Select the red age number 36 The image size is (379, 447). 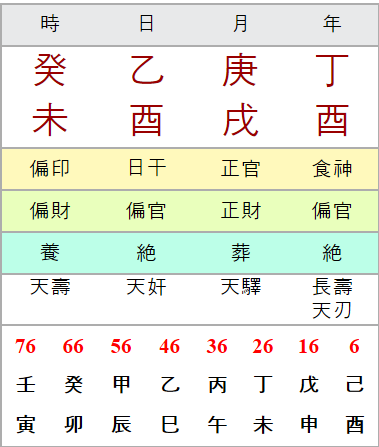217,346
